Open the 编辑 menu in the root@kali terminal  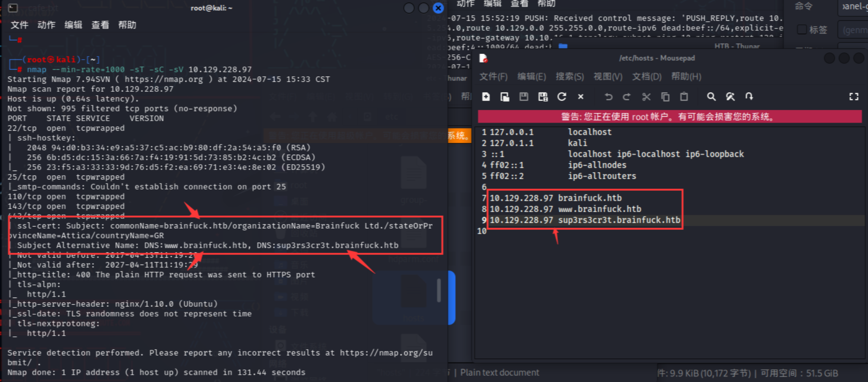[73, 25]
